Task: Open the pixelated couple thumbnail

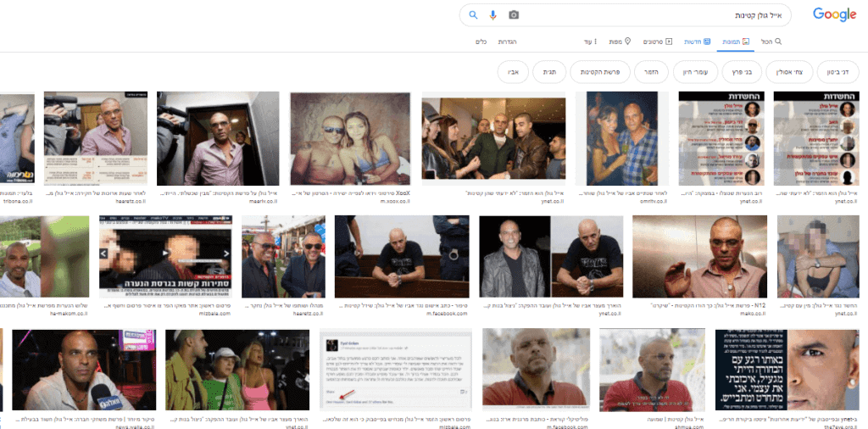Action: [x=818, y=257]
